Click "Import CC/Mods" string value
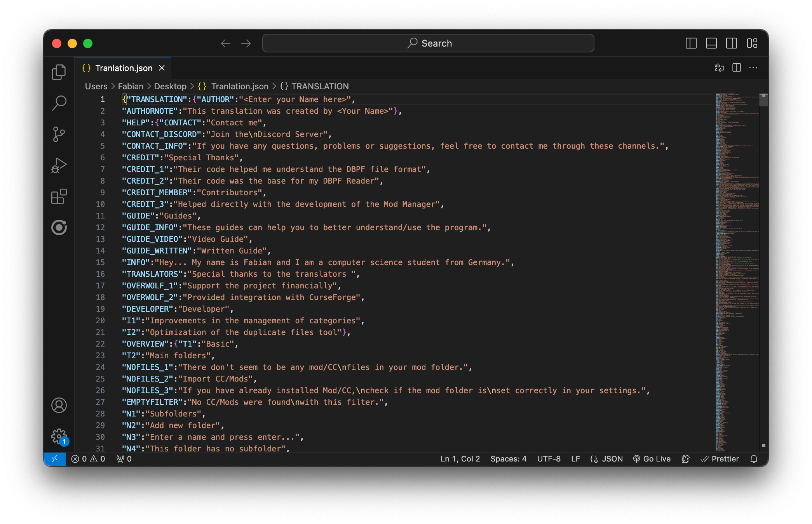The height and width of the screenshot is (524, 812). click(215, 379)
